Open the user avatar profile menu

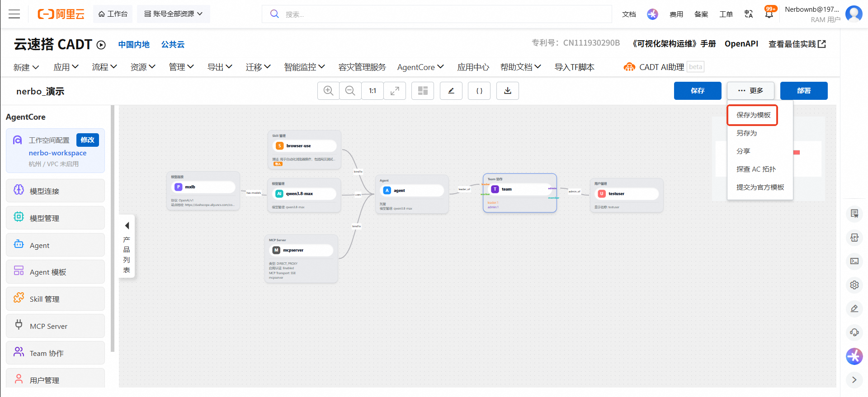(x=854, y=14)
